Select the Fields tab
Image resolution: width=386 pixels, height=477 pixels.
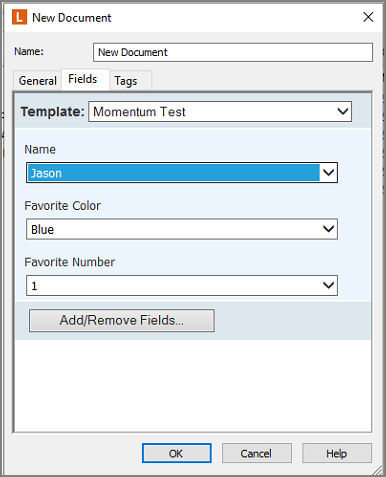coord(83,79)
